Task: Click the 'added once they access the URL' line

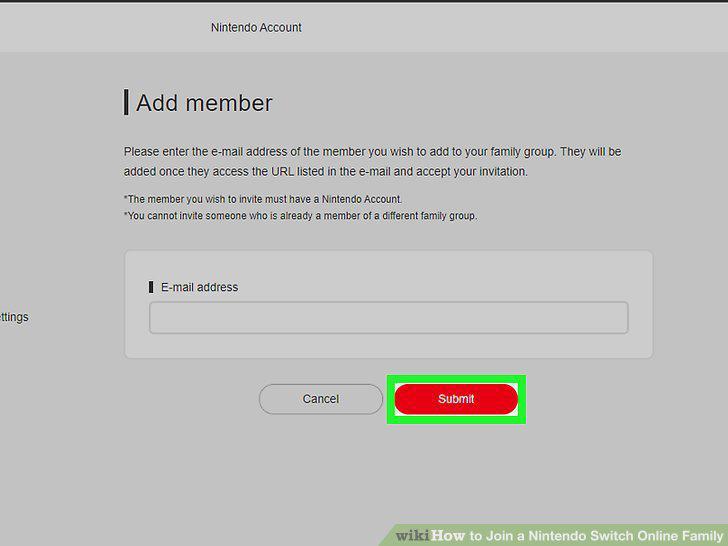Action: [325, 171]
